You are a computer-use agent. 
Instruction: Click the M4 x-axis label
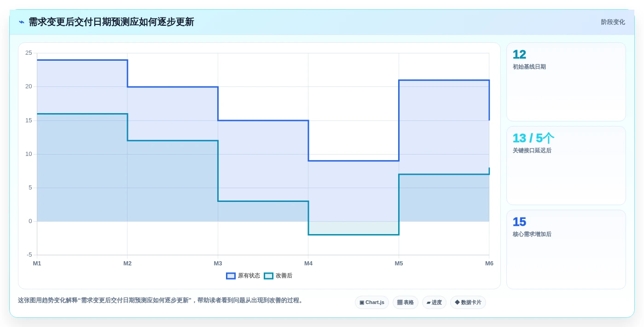coord(308,264)
